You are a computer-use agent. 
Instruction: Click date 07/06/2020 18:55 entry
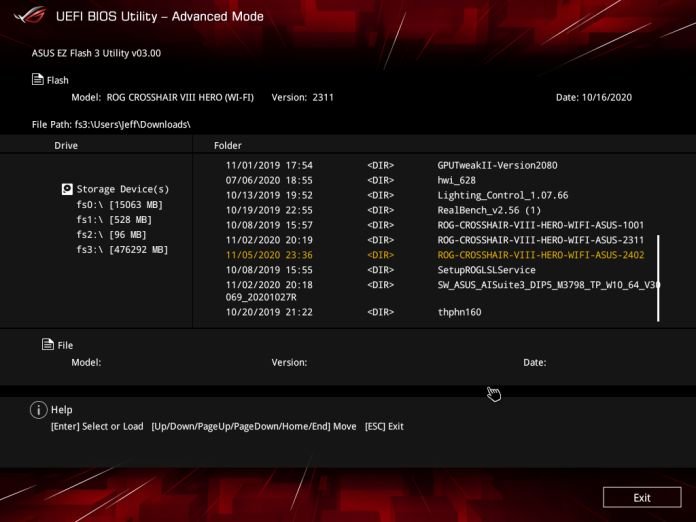tap(269, 180)
